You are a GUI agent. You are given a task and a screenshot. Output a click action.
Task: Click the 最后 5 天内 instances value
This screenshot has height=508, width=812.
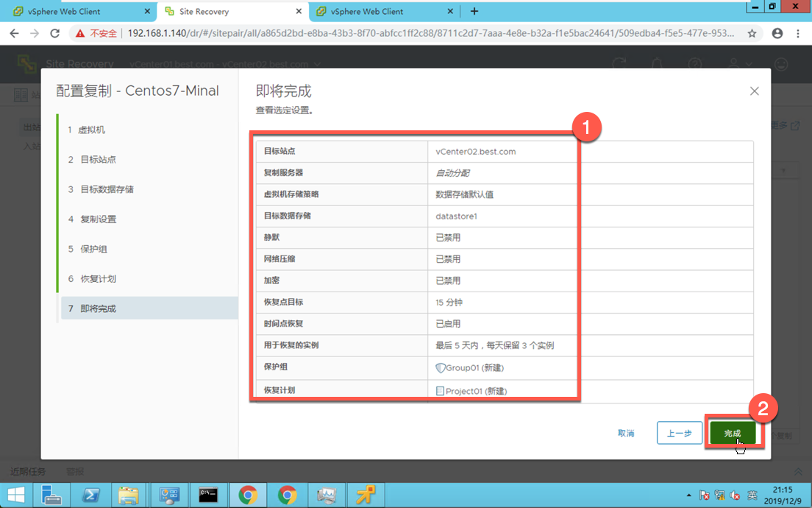[x=494, y=345]
